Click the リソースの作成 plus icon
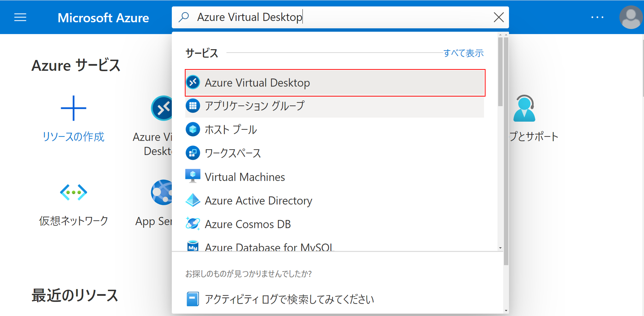The image size is (644, 316). 73,108
